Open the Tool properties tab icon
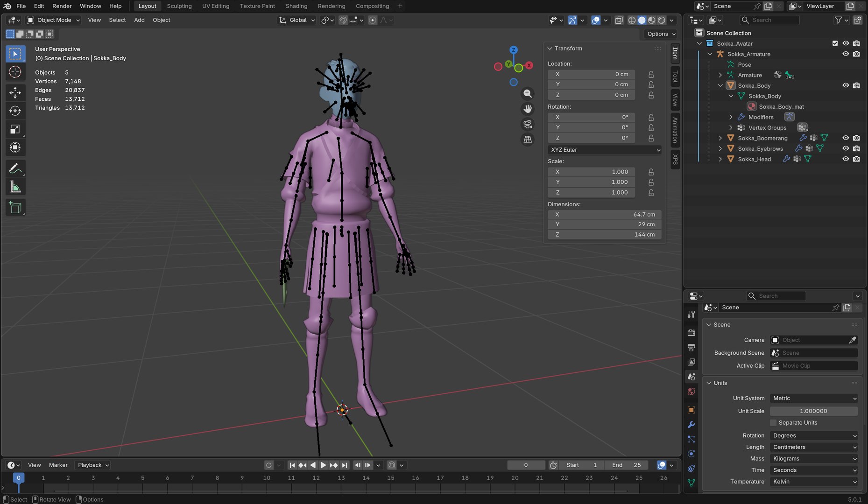The width and height of the screenshot is (868, 504). [x=691, y=315]
